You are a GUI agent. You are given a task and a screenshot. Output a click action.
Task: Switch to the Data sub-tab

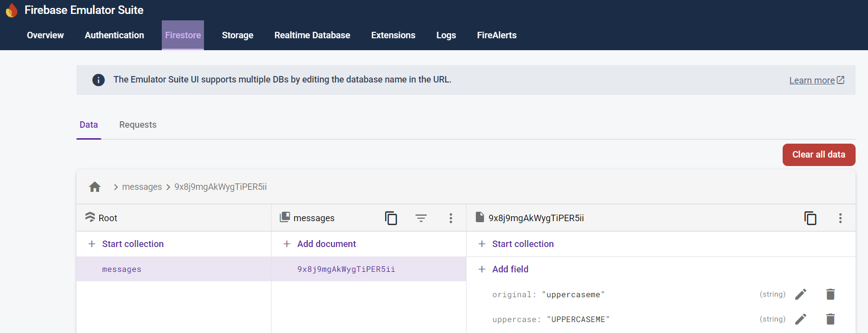click(89, 125)
